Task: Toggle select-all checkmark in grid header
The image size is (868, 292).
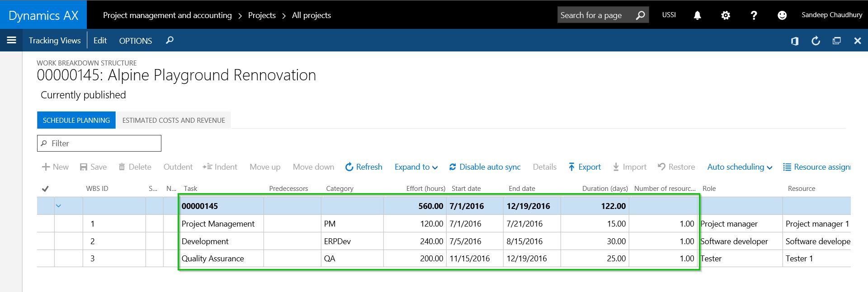Action: pos(45,189)
